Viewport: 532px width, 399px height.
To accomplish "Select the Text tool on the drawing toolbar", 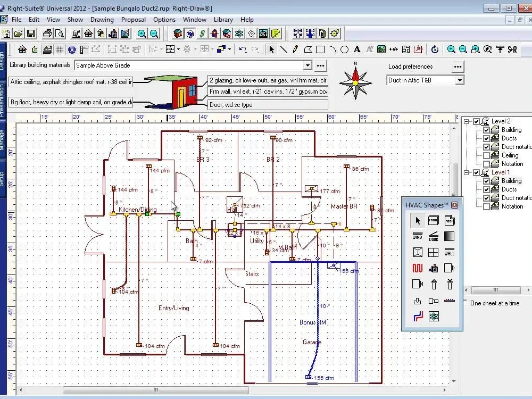I will pyautogui.click(x=356, y=49).
